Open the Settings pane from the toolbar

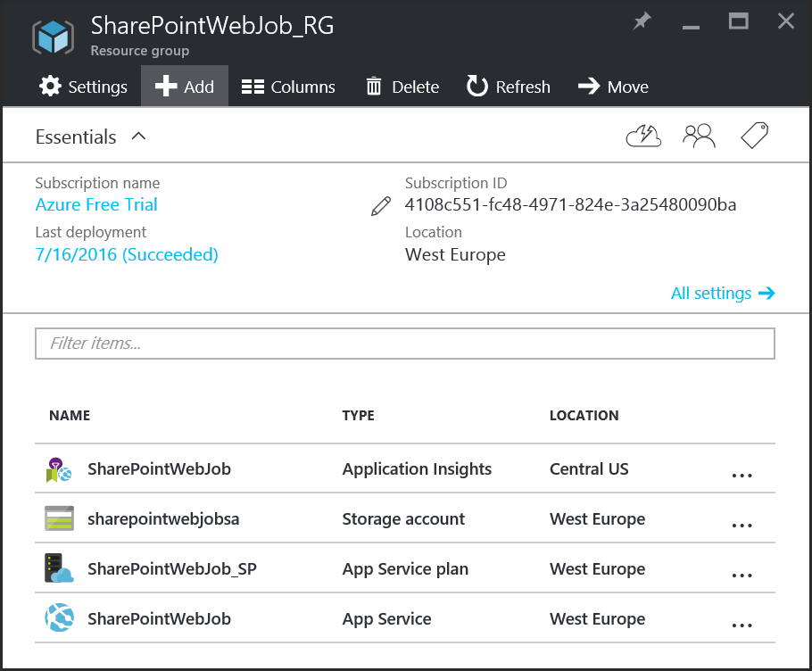point(83,87)
